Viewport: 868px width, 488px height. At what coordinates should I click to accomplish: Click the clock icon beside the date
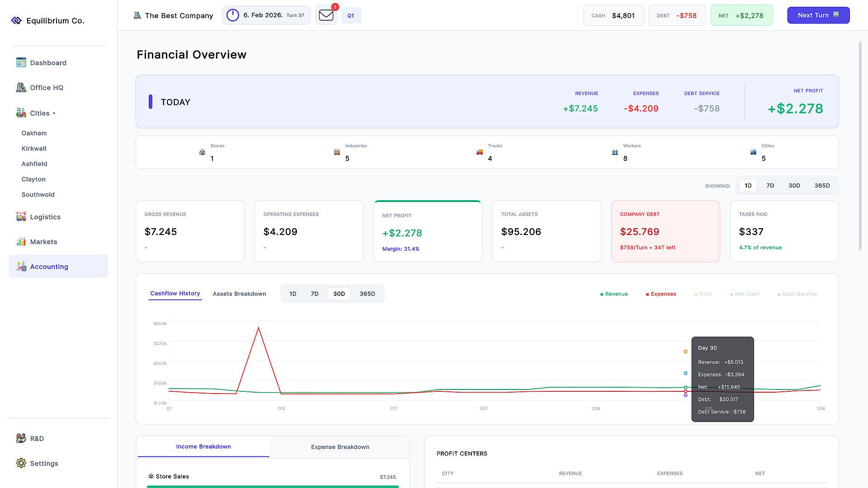(x=232, y=15)
